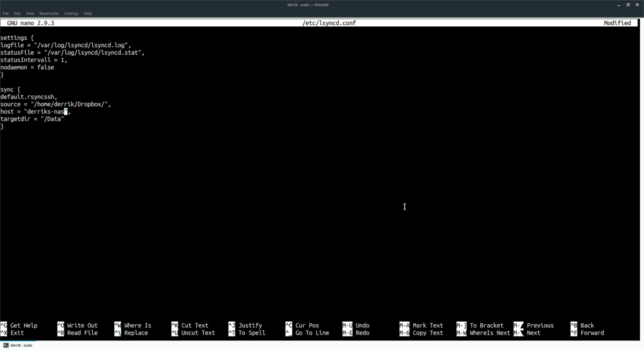The image size is (644, 350).
Task: Click the 'nodaemon = false' line
Action: [27, 68]
